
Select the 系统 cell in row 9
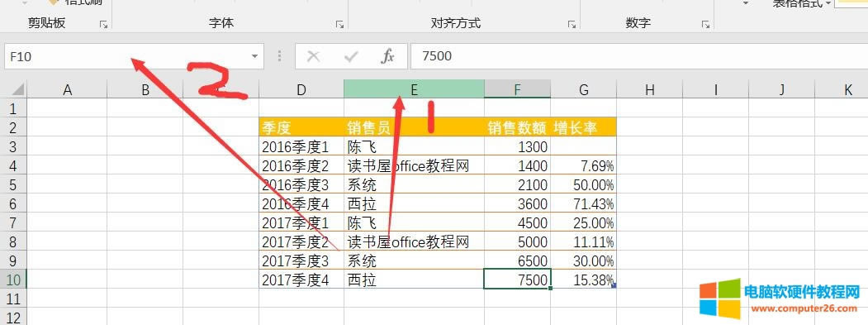click(x=414, y=260)
